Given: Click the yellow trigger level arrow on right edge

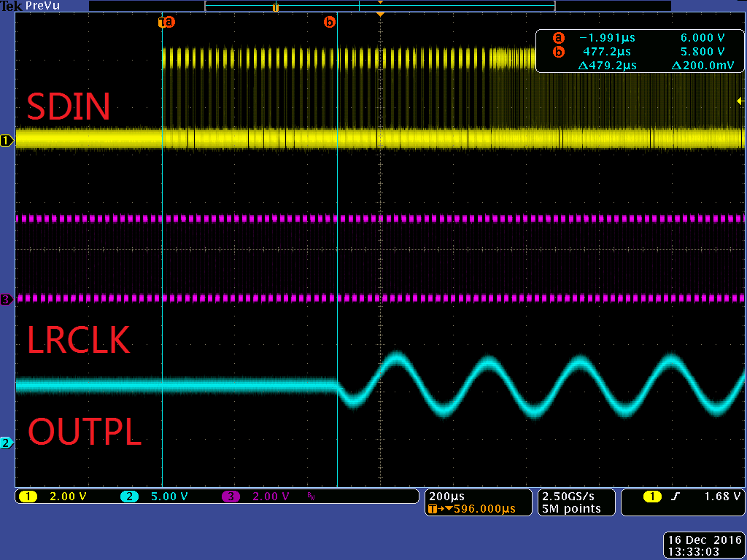Looking at the screenshot, I should [741, 102].
